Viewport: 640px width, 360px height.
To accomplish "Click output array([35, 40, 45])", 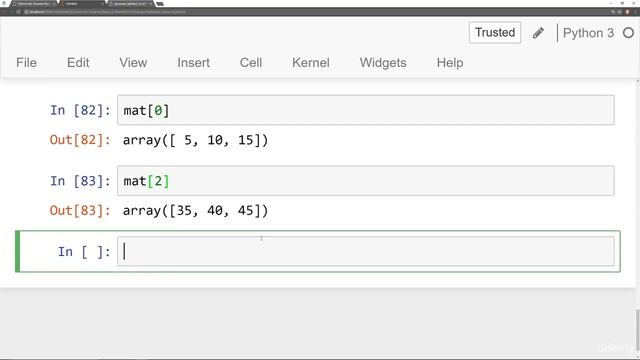I will 196,211.
